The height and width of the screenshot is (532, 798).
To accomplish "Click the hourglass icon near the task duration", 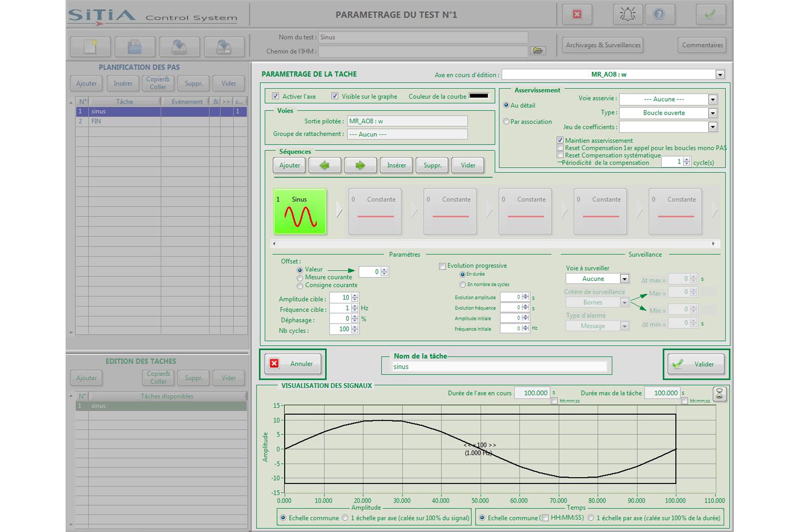I will click(x=719, y=394).
